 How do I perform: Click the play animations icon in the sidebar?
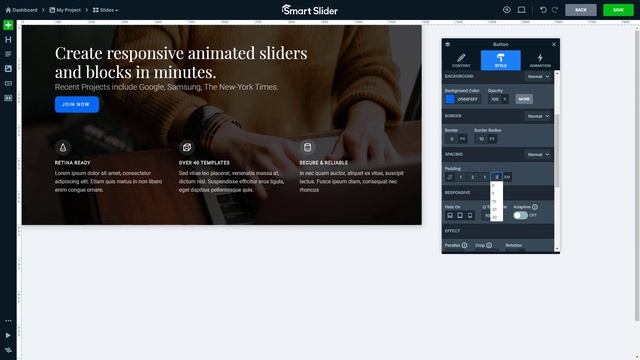[x=8, y=335]
